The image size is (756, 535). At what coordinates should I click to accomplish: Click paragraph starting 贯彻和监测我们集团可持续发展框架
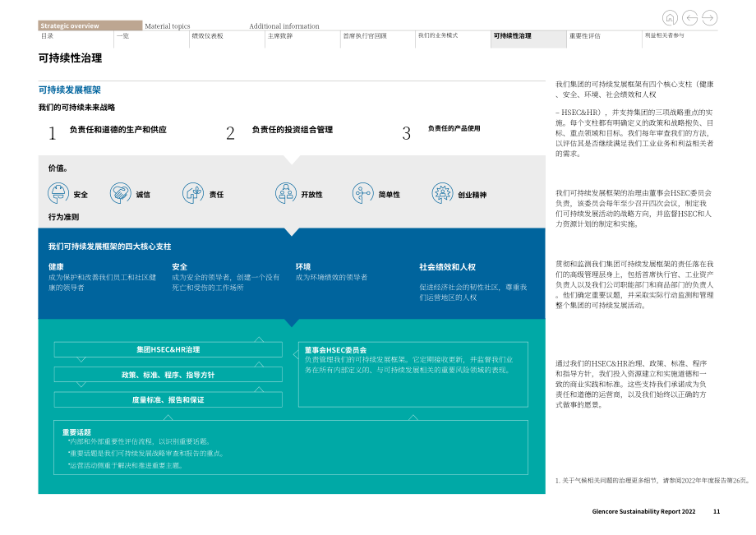tap(634, 285)
